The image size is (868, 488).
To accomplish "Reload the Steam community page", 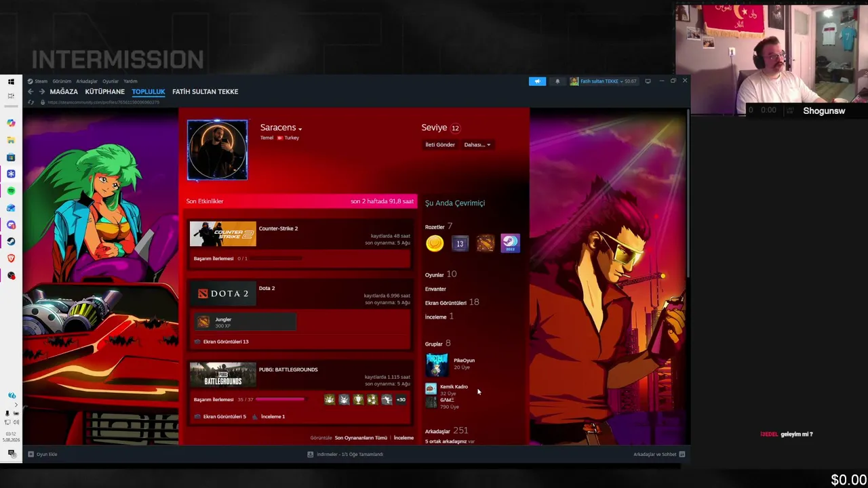I will pyautogui.click(x=31, y=102).
